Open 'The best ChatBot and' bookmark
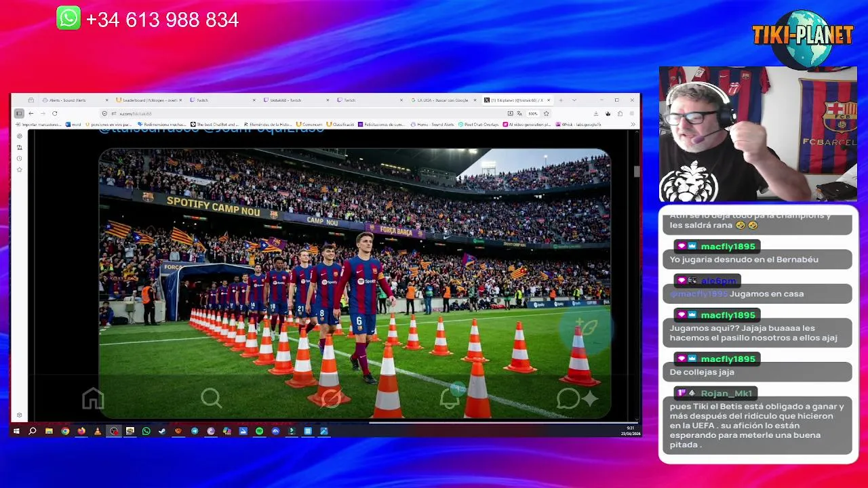 (x=215, y=125)
